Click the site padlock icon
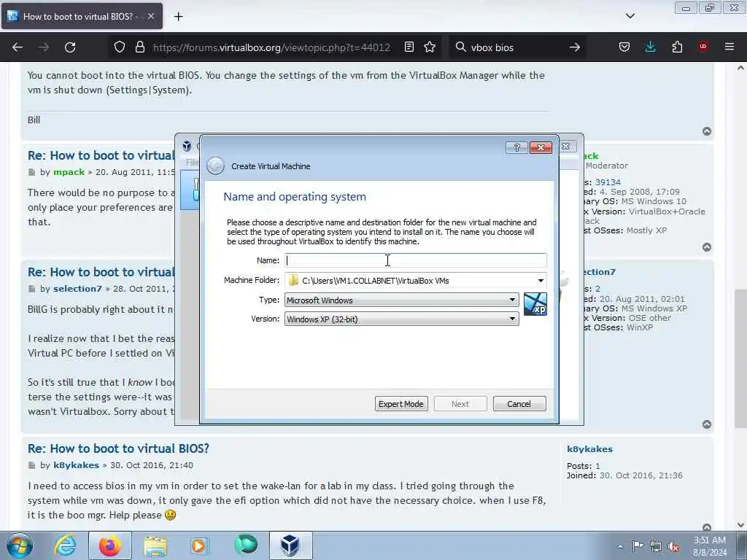Image resolution: width=747 pixels, height=560 pixels. click(139, 47)
